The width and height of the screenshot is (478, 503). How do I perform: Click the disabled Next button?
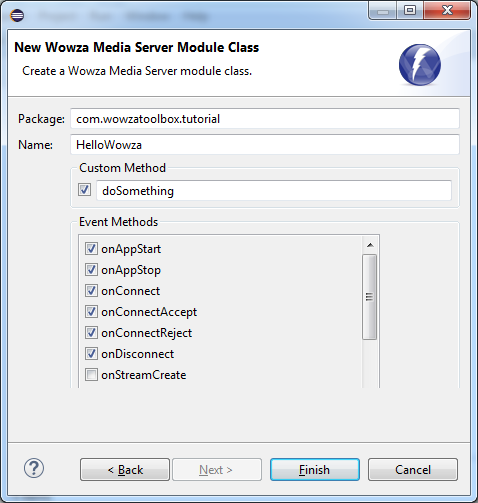[217, 470]
